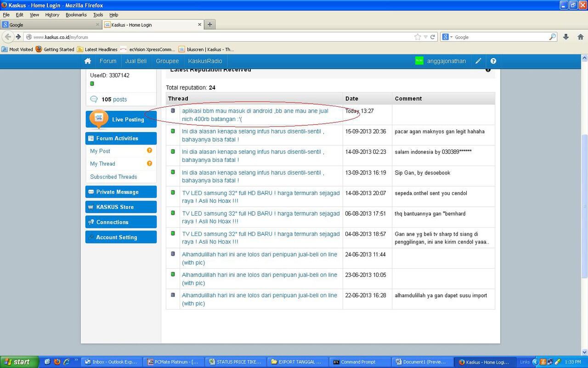
Task: Switch to Command Prompt taskbar window
Action: (361, 362)
